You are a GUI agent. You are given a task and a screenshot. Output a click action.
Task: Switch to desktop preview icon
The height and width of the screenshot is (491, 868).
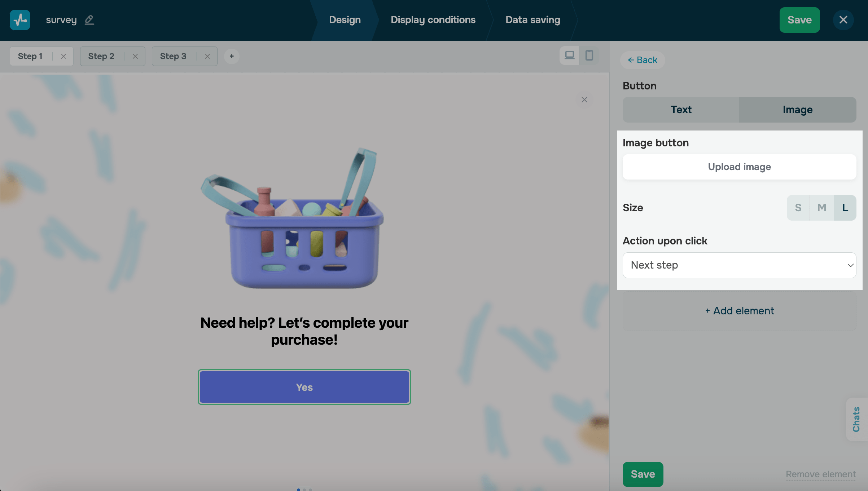coord(569,56)
